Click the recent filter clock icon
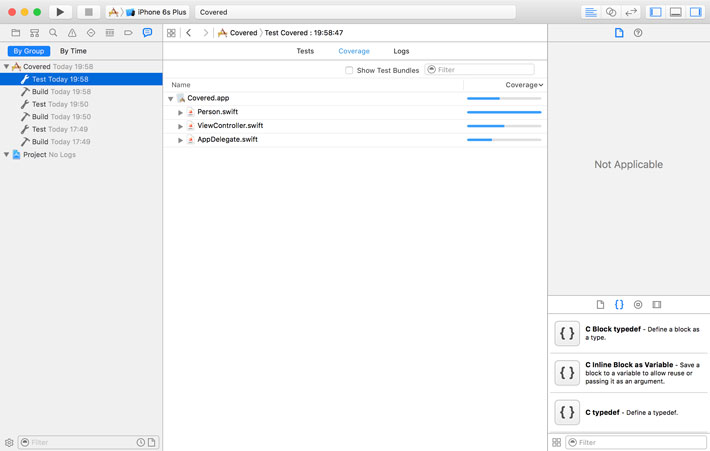710x451 pixels. [141, 442]
